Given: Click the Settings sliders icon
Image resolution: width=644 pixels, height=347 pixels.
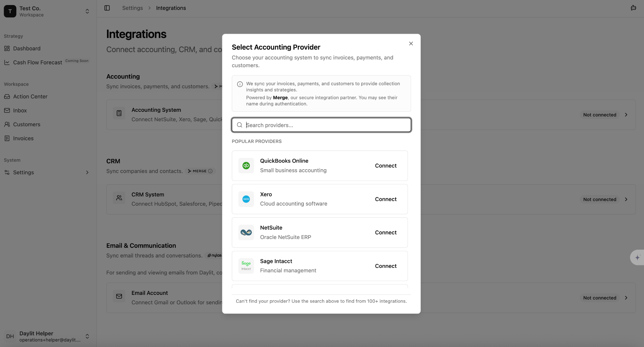Looking at the screenshot, I should (7, 172).
